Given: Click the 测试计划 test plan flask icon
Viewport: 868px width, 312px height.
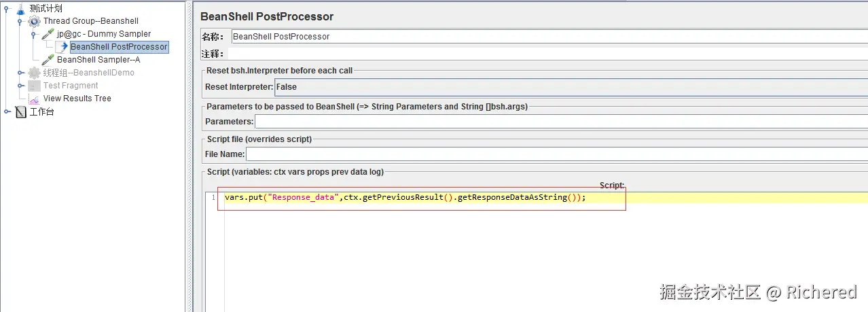Looking at the screenshot, I should pos(20,8).
